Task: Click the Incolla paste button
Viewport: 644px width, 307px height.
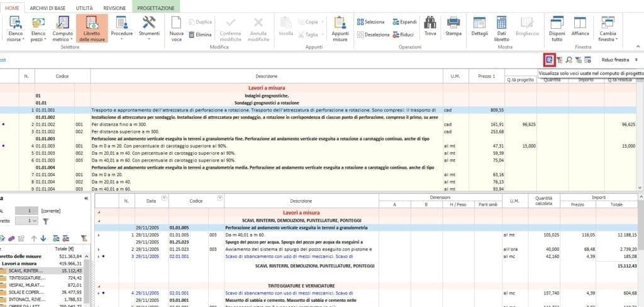Action: click(286, 26)
